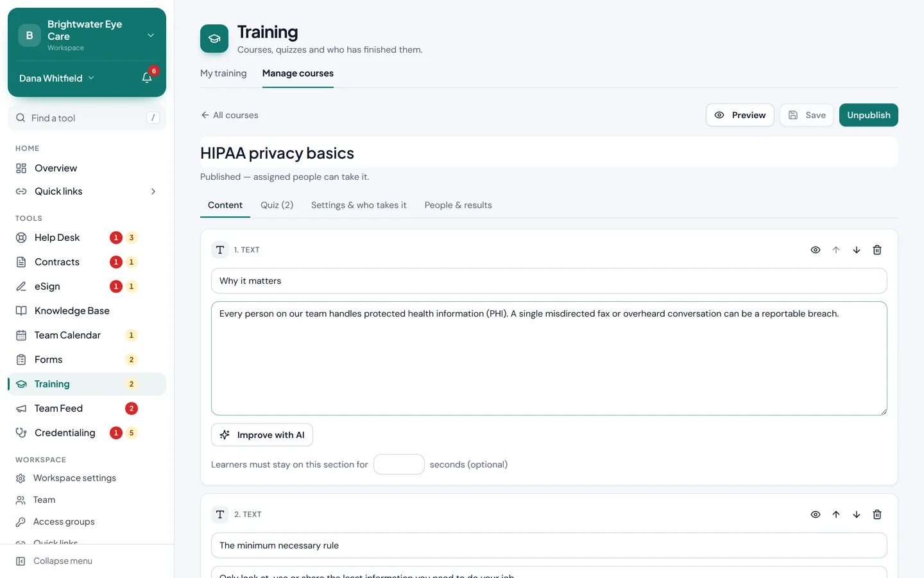Move section 2 down with arrow
The height and width of the screenshot is (578, 924).
click(x=857, y=514)
